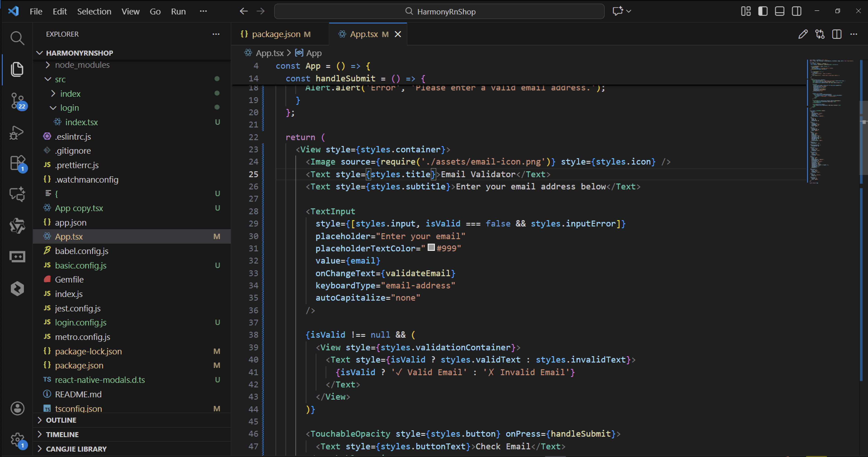Open README.md in the explorer

pos(78,394)
